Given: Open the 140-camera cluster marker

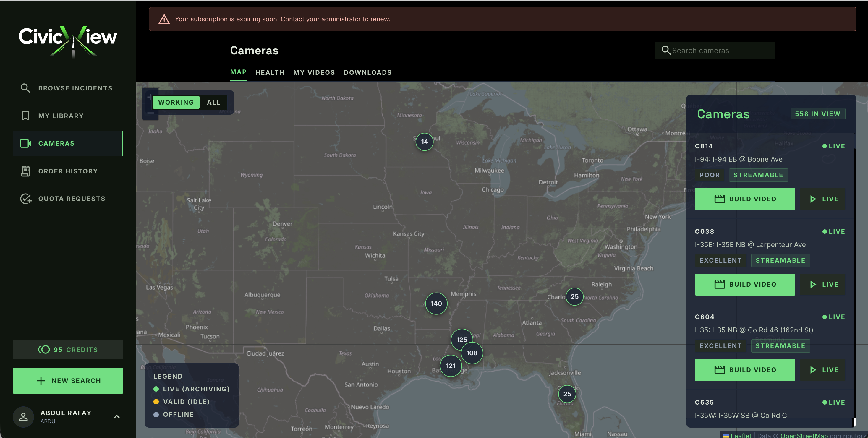Looking at the screenshot, I should click(436, 303).
